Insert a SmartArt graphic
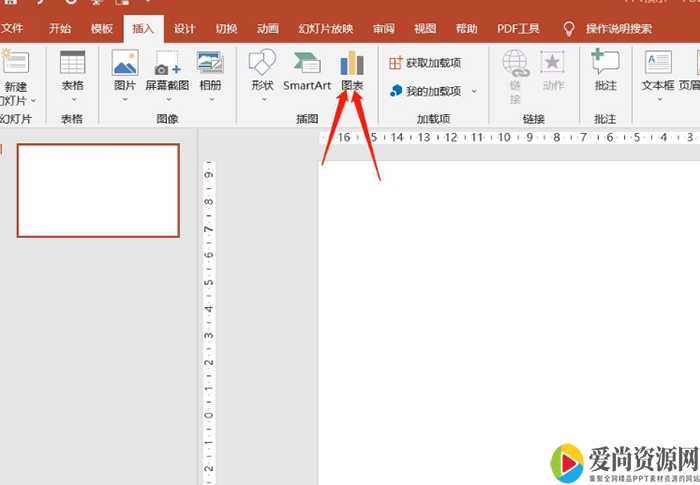The image size is (700, 485). 306,70
